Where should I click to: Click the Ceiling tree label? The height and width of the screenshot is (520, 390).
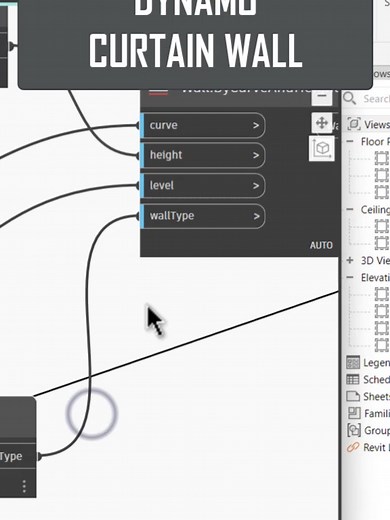coord(375,210)
